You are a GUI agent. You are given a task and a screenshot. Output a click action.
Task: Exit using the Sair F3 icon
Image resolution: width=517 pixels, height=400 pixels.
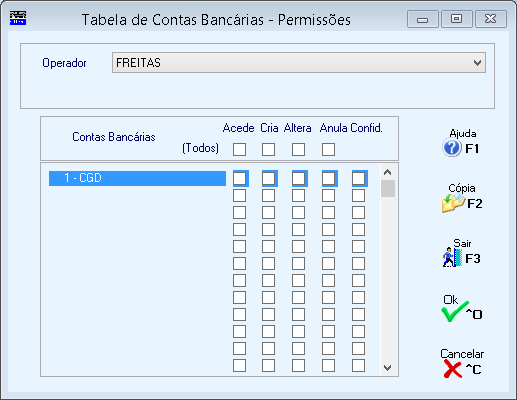452,257
